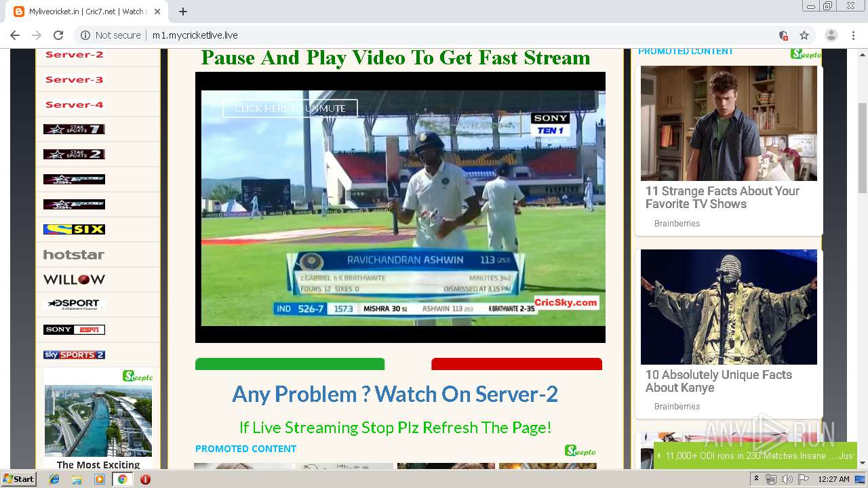Screen dimensions: 868x488
Task: Click the CLICK HERE TO UNMUTE button
Action: tap(290, 108)
